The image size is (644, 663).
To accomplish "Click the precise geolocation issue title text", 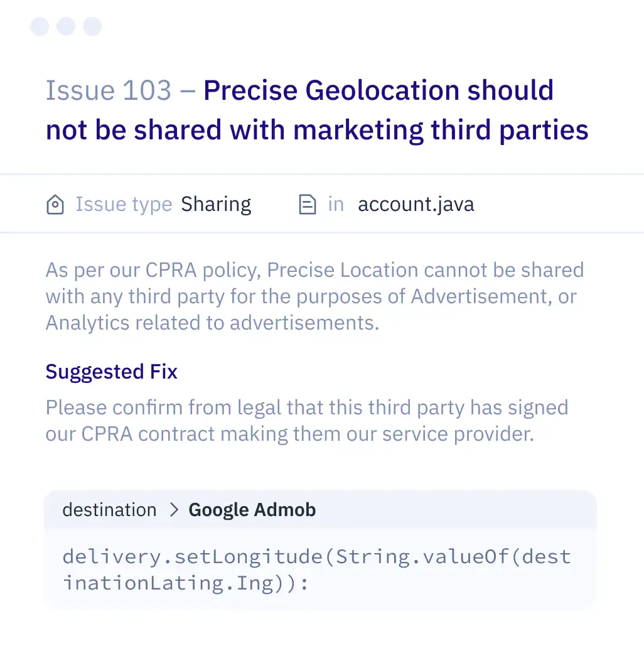I will click(x=377, y=110).
